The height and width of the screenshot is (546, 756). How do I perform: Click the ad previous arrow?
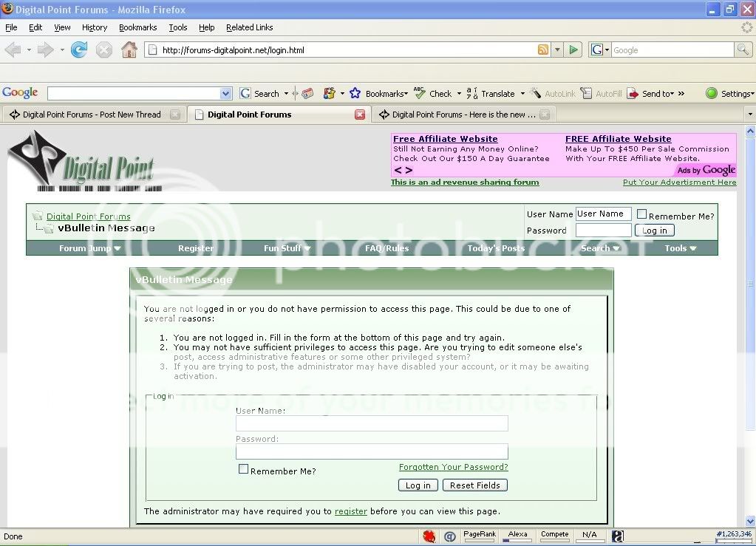click(398, 170)
